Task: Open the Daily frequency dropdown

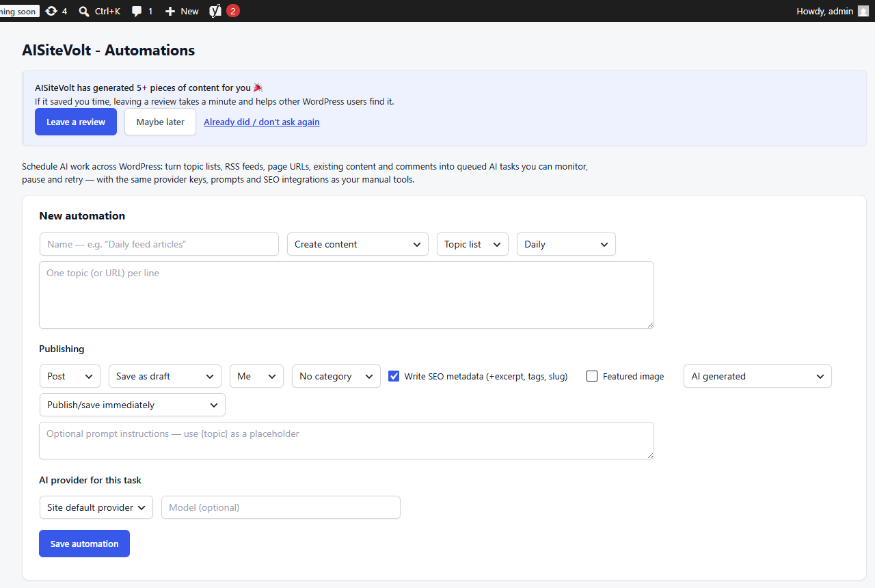Action: click(x=566, y=244)
